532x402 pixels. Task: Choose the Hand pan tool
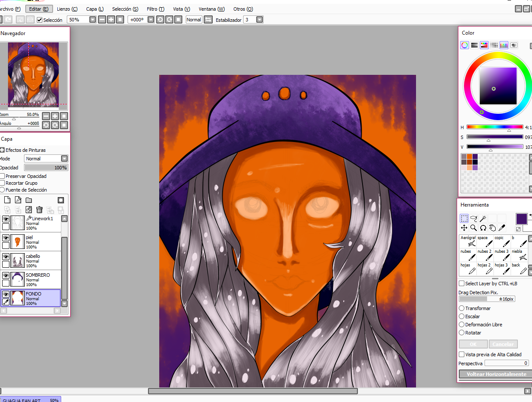(492, 228)
